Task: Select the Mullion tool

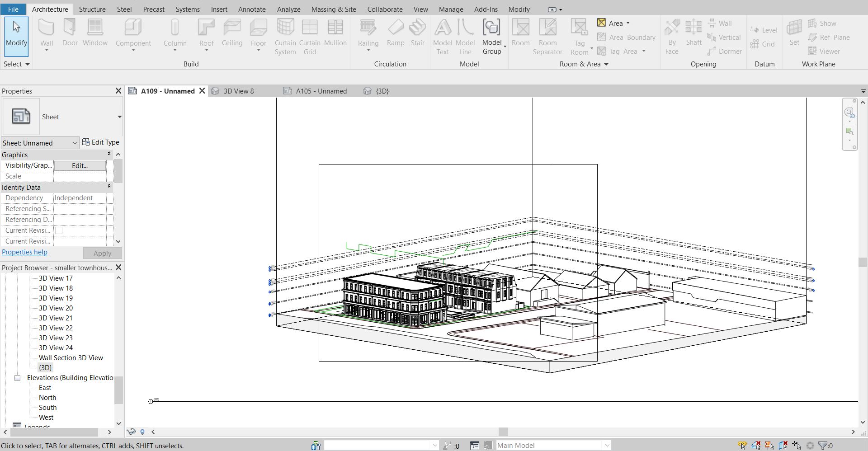Action: click(335, 33)
